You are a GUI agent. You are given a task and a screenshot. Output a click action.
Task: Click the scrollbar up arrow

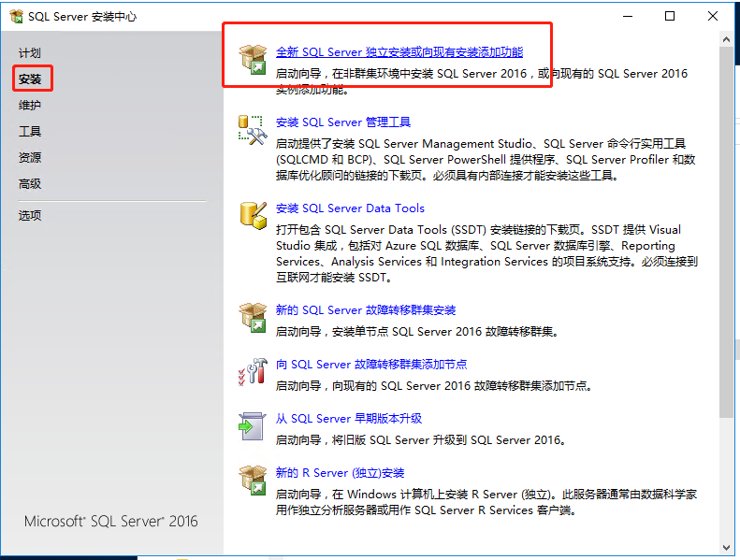726,40
